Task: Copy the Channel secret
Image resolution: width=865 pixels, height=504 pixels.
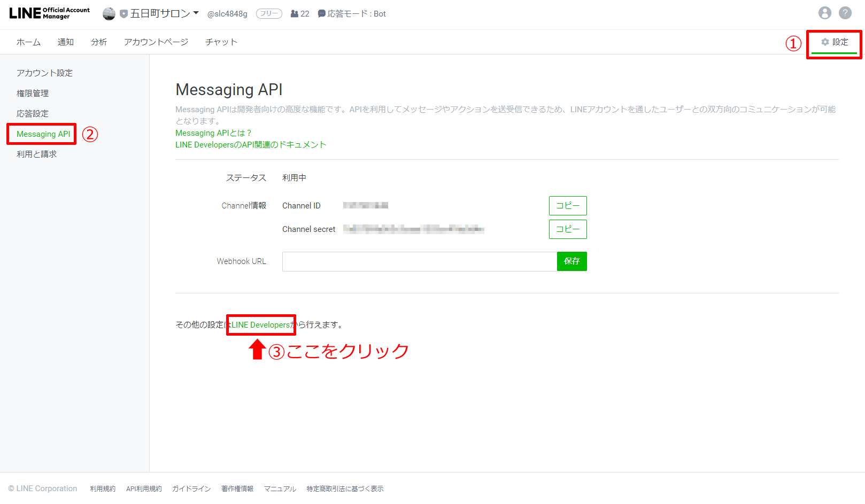Action: [568, 229]
